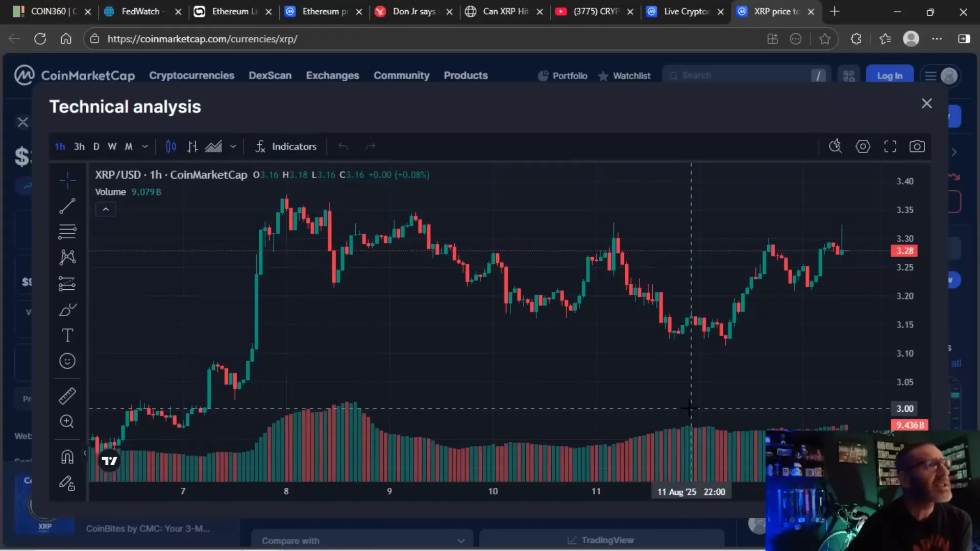Open the TradingView logo link
This screenshot has width=980, height=551.
109,461
